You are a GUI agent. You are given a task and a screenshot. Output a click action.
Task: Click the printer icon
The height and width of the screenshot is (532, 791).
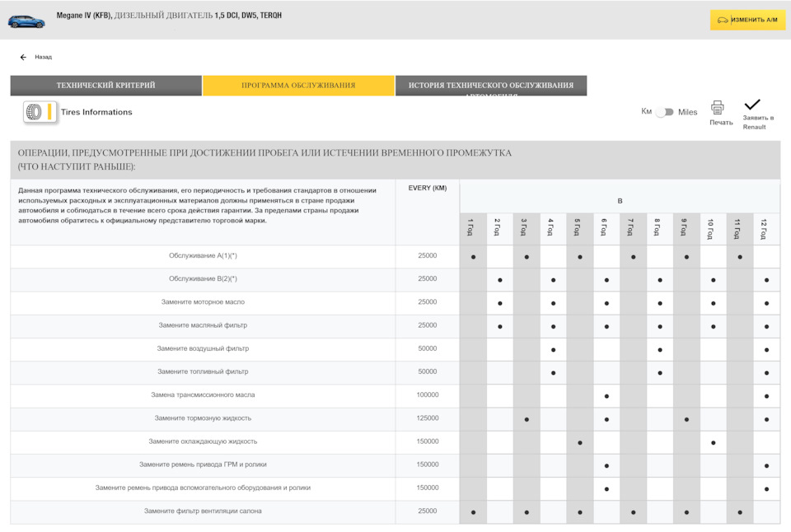(718, 107)
